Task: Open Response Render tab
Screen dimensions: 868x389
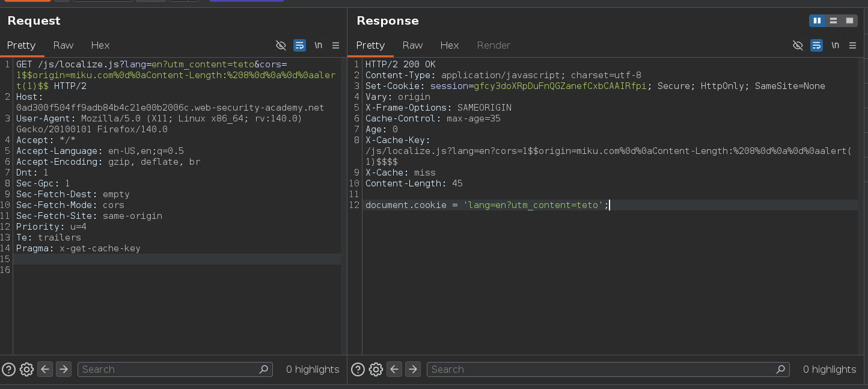Action: [x=494, y=45]
